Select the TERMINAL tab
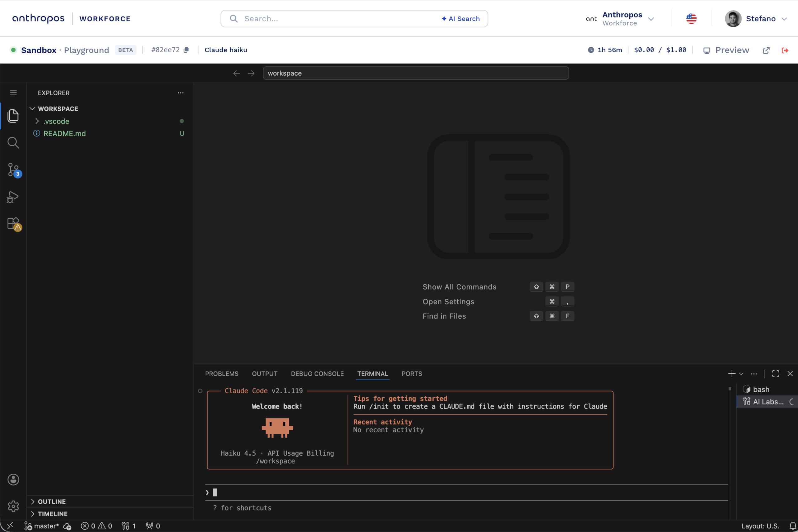This screenshot has width=798, height=532. [372, 374]
